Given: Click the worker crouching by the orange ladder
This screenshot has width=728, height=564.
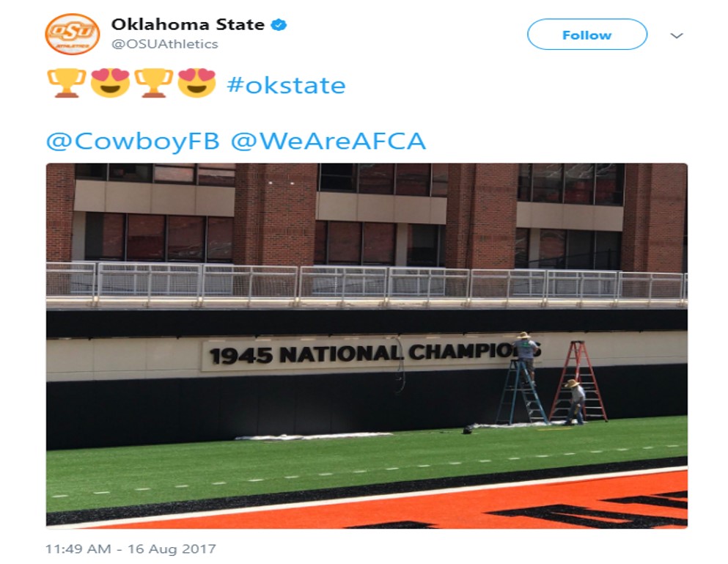Looking at the screenshot, I should tap(576, 400).
